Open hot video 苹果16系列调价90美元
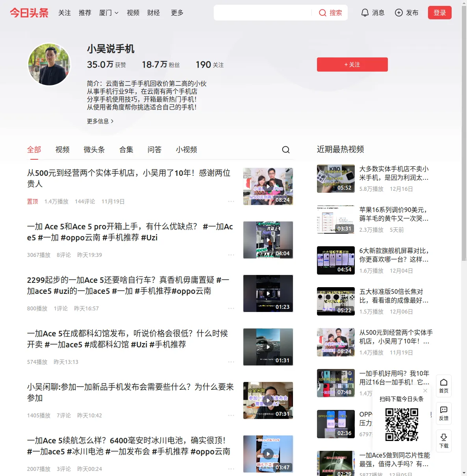The height and width of the screenshot is (476, 467). click(394, 214)
